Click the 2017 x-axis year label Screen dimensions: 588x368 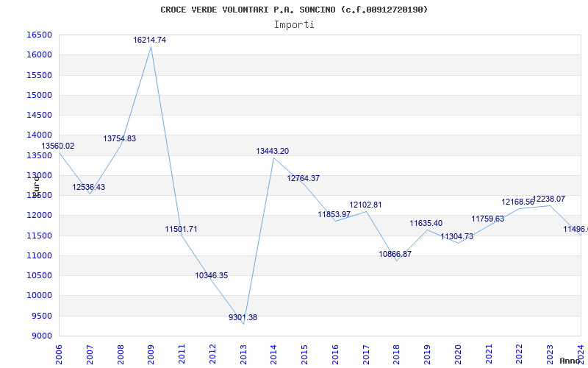[366, 355]
